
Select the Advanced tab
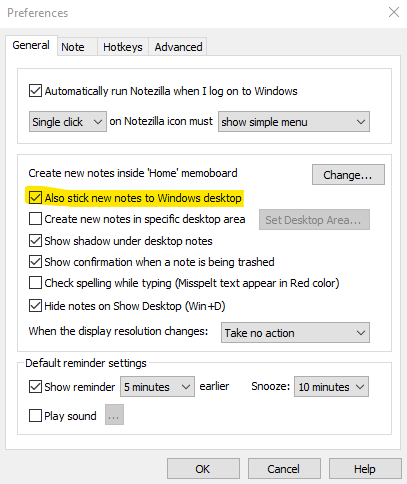pyautogui.click(x=178, y=47)
